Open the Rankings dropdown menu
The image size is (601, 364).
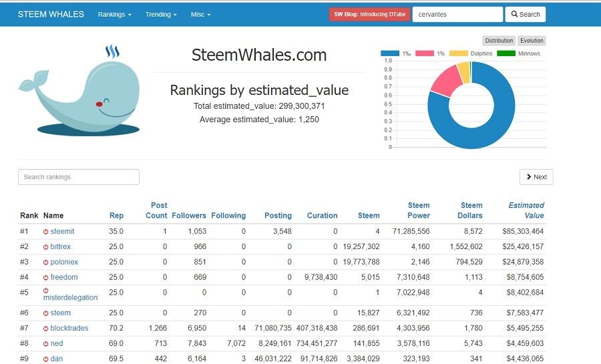tap(115, 14)
